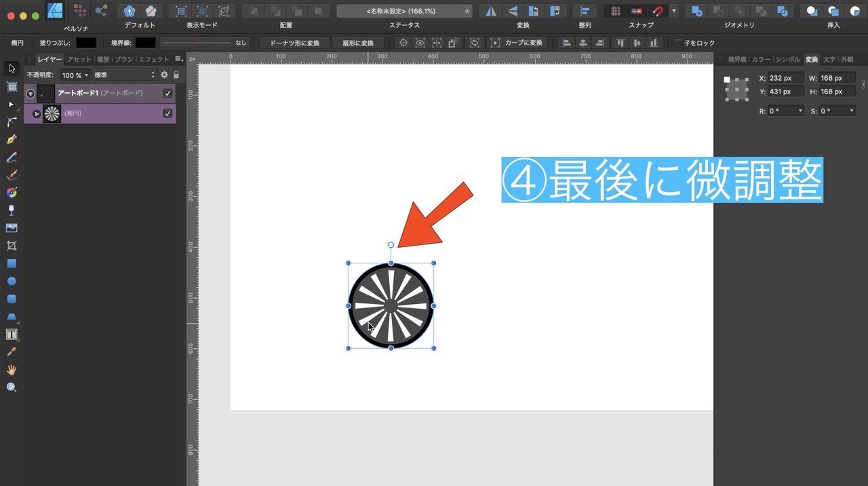Toggle visibility checkbox of アートボード1 layer
Viewport: 868px width, 486px height.
coord(167,94)
